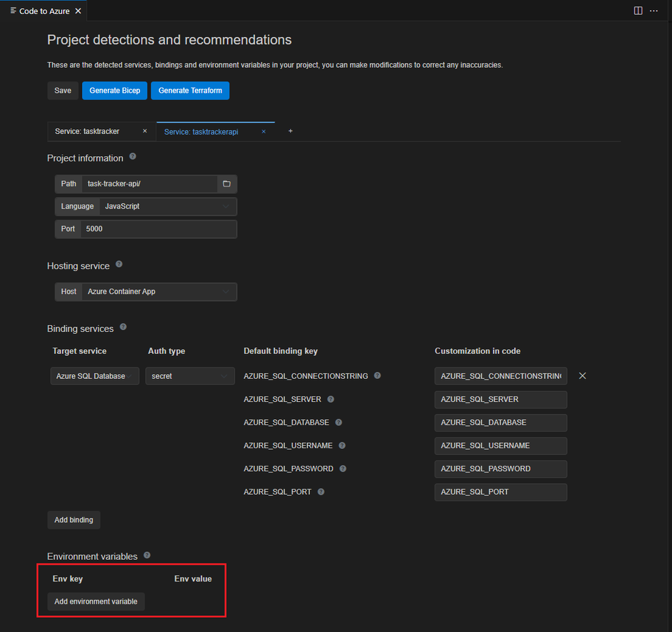672x632 pixels.
Task: Show help for Environment variables
Action: [x=147, y=555]
